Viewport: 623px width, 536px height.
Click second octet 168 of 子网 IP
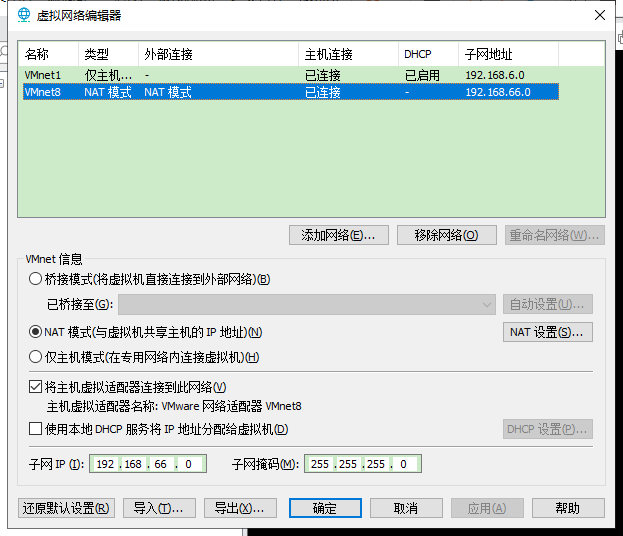tap(133, 464)
